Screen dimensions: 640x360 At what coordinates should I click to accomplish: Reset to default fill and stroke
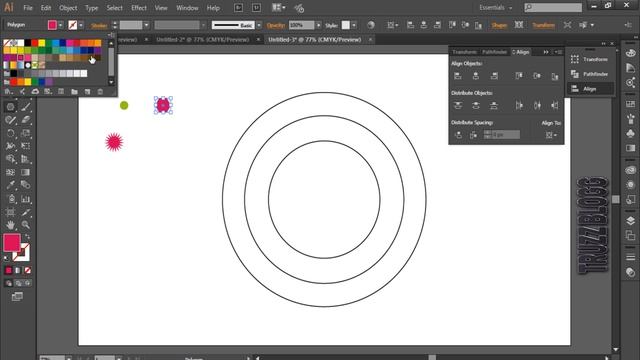click(x=6, y=258)
